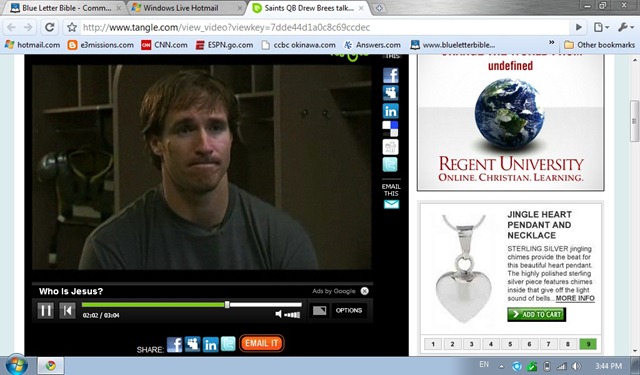The image size is (640, 375).
Task: Open the system volume tray icon
Action: 576,366
